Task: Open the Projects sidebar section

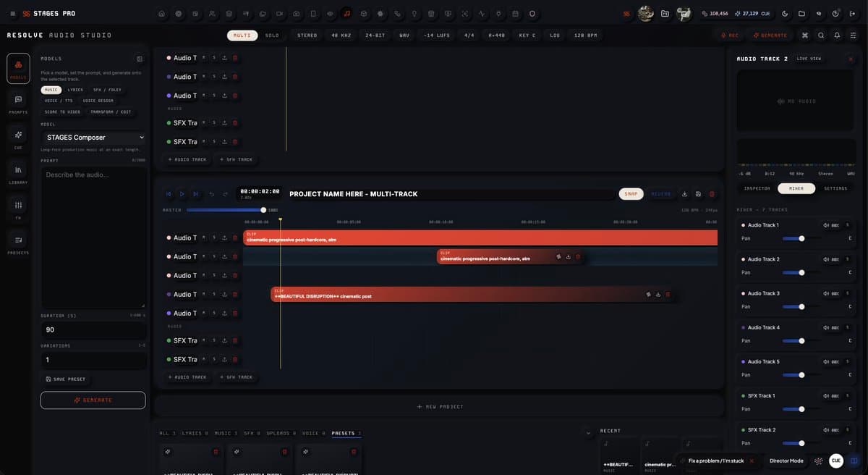Action: click(18, 244)
